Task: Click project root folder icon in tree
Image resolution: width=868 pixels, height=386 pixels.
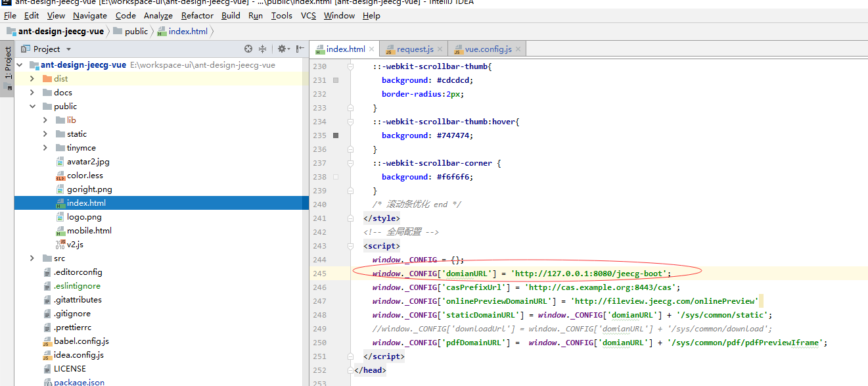Action: pos(34,65)
